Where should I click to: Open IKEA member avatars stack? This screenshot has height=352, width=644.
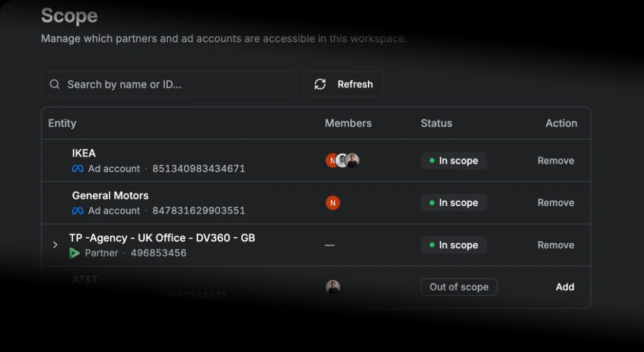[343, 160]
